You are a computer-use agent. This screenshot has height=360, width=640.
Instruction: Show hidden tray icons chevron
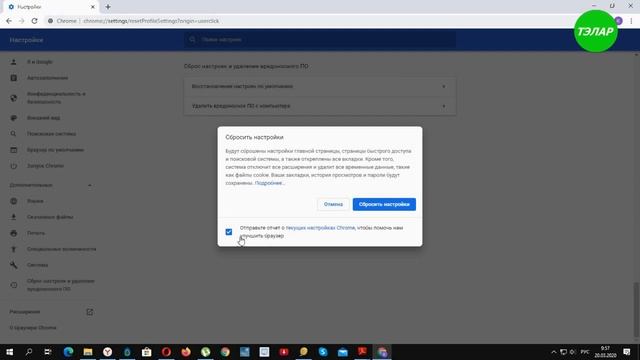click(553, 352)
